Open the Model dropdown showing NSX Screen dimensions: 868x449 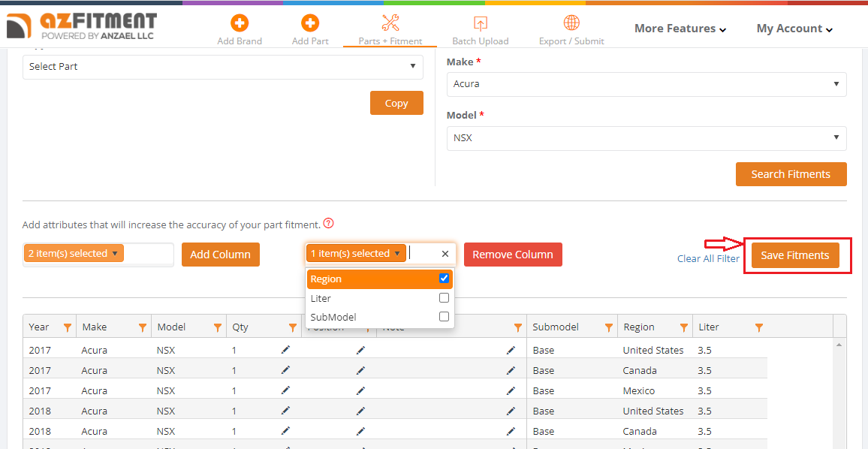pyautogui.click(x=646, y=138)
